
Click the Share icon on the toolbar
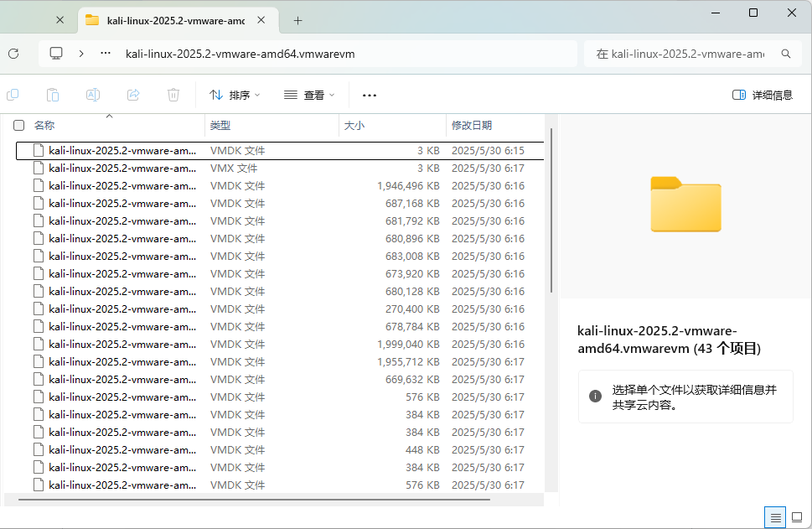click(x=133, y=95)
